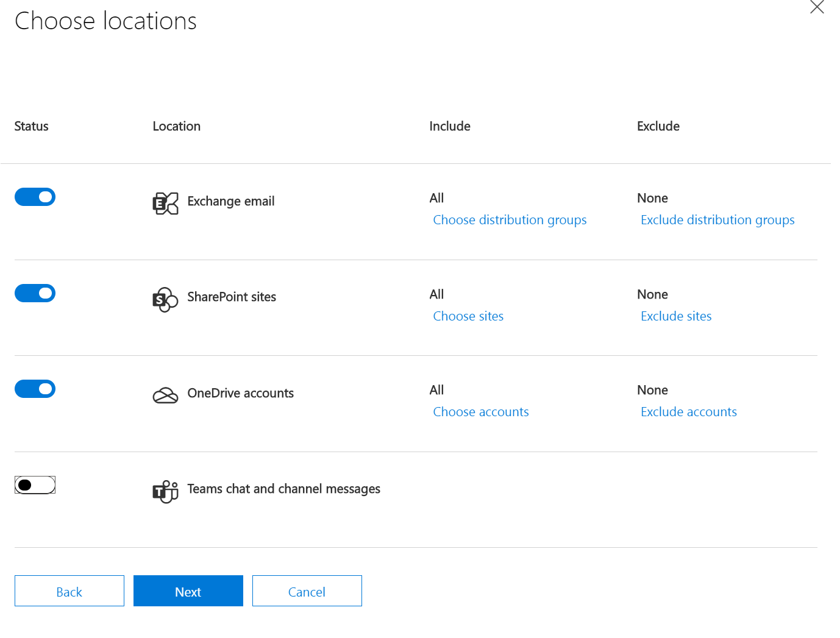Viewport: 840px width, 638px height.
Task: Open Exclude accounts for OneDrive
Action: click(x=688, y=411)
